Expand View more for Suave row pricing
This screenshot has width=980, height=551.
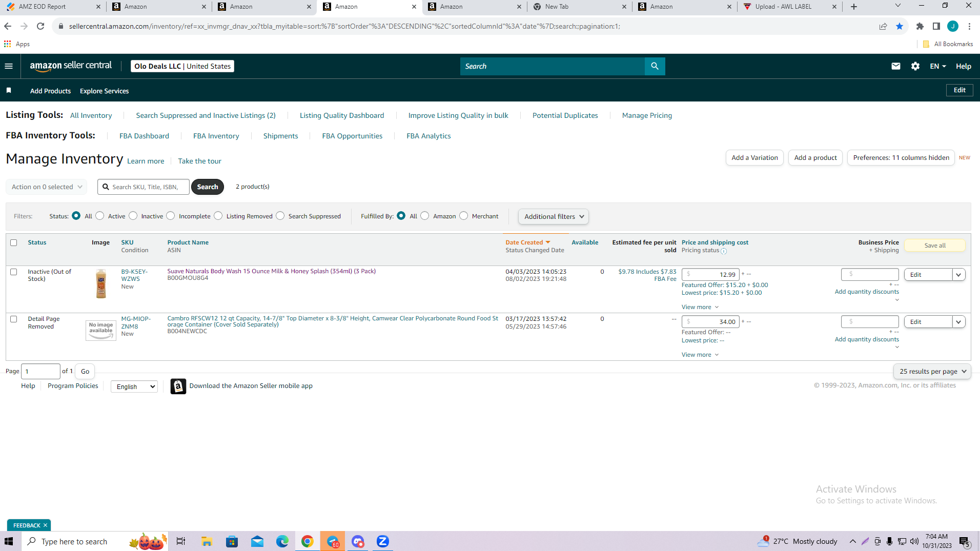(700, 307)
